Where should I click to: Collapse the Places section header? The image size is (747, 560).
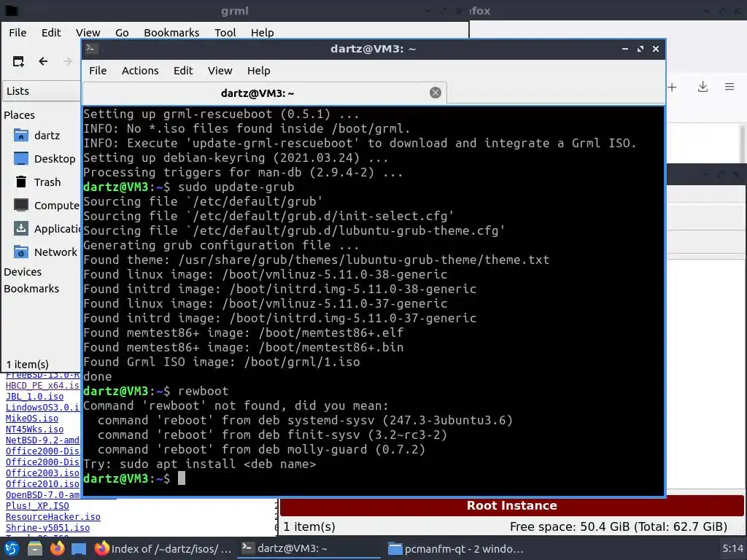click(x=19, y=114)
